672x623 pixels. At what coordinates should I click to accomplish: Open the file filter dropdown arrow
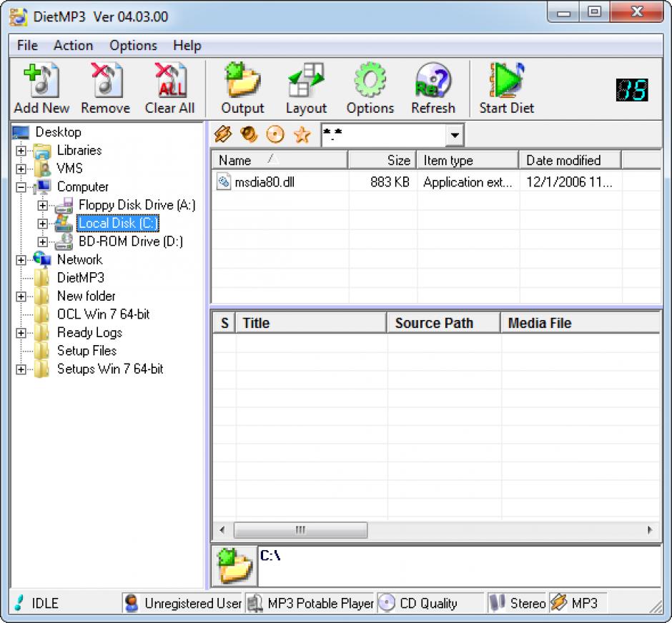tap(455, 135)
